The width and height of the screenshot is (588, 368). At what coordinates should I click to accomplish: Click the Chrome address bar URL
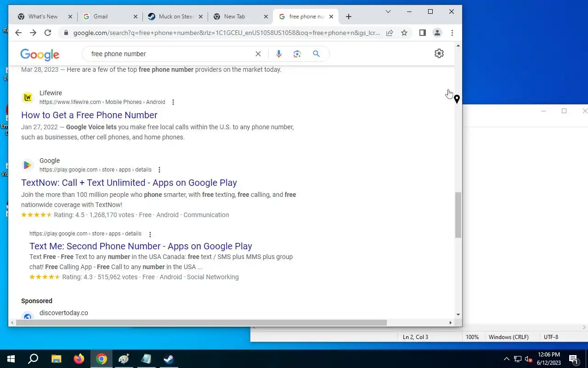click(226, 33)
